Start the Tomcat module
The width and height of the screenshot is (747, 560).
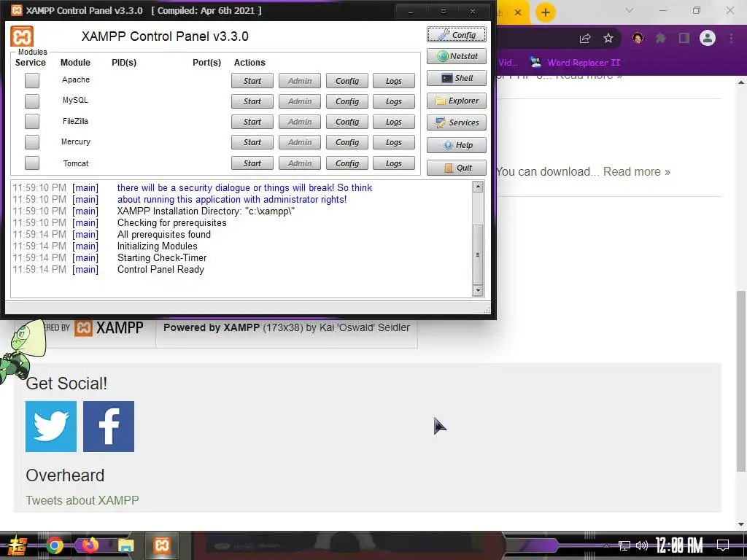point(252,163)
